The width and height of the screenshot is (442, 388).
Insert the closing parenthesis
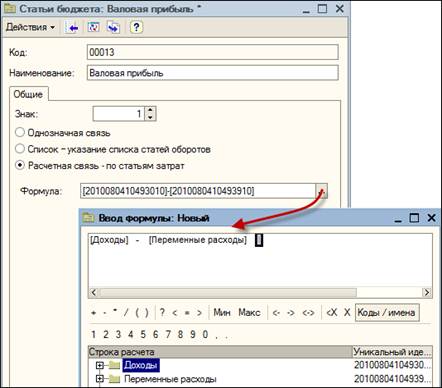(x=147, y=313)
